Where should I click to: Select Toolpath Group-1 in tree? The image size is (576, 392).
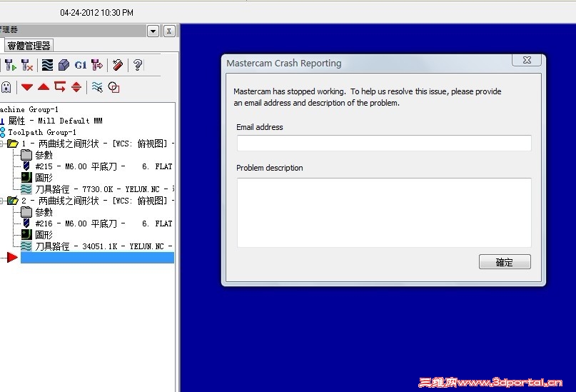42,132
